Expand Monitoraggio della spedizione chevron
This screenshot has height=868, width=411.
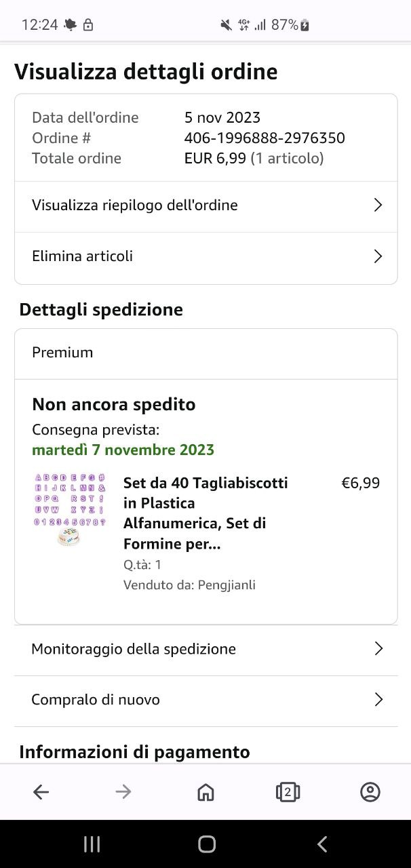pos(378,649)
